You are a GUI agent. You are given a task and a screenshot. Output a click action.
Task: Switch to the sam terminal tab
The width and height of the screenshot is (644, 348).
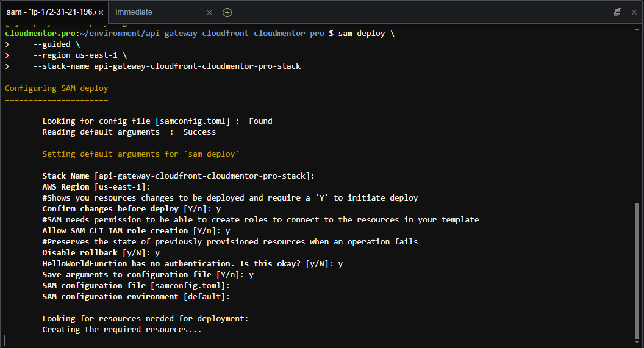pos(49,12)
